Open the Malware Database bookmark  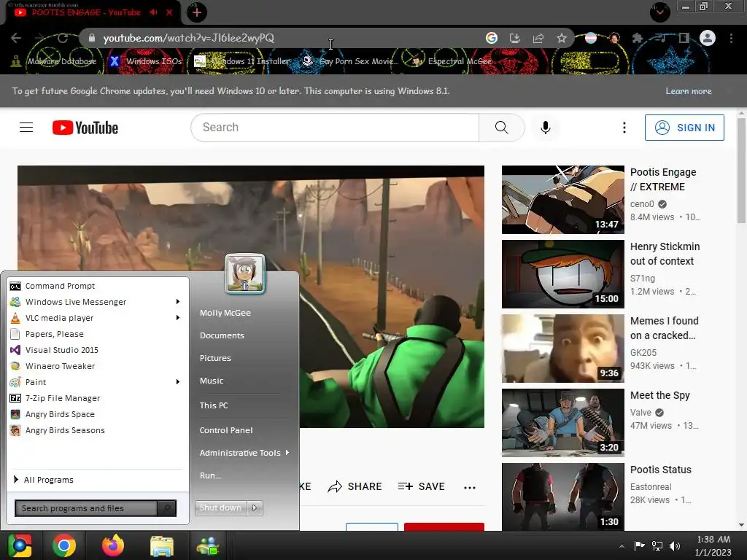pyautogui.click(x=54, y=61)
